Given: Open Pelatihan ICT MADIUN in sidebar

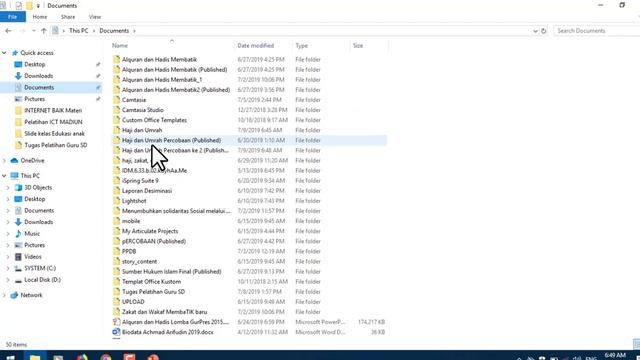Looking at the screenshot, I should coord(53,122).
